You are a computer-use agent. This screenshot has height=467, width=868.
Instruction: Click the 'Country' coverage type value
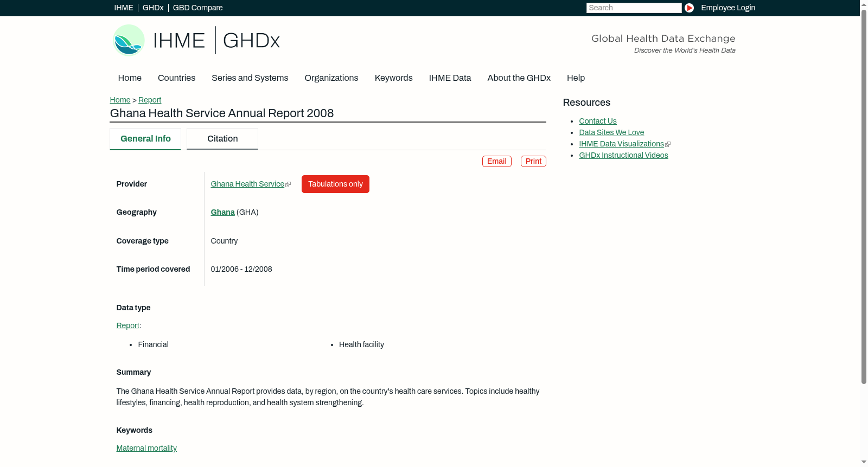224,241
